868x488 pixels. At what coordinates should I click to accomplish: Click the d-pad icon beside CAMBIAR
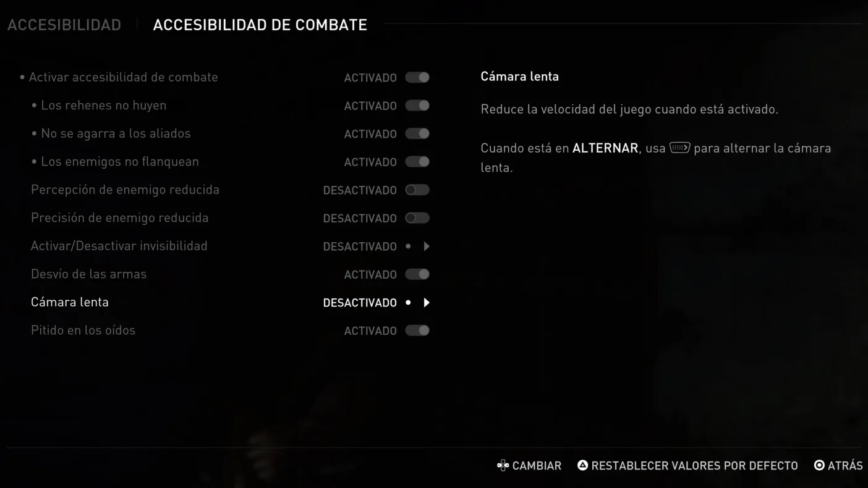click(x=503, y=466)
